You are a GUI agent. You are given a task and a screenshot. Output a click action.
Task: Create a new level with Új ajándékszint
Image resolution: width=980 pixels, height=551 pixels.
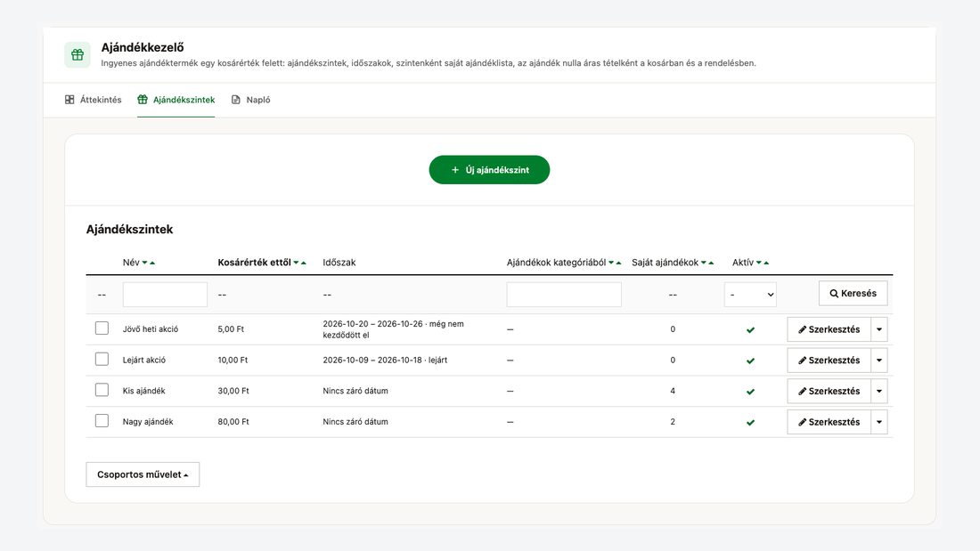pyautogui.click(x=489, y=170)
